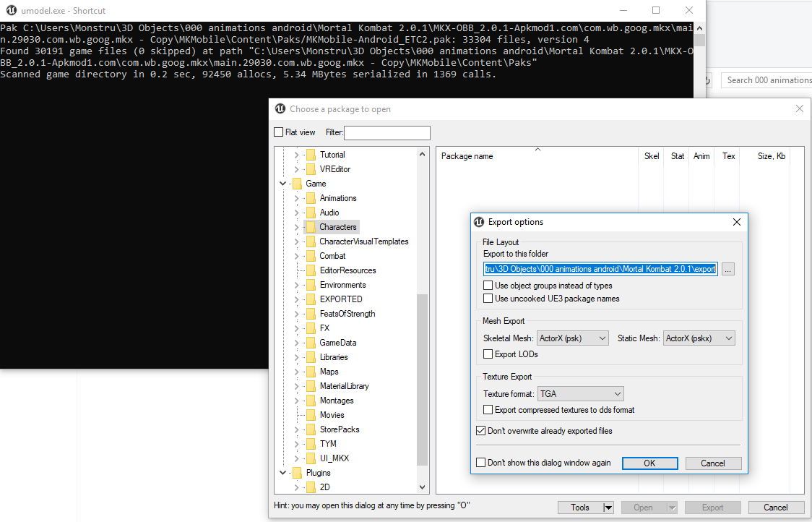Check Use object groups instead of types
The height and width of the screenshot is (522, 812).
(x=488, y=285)
